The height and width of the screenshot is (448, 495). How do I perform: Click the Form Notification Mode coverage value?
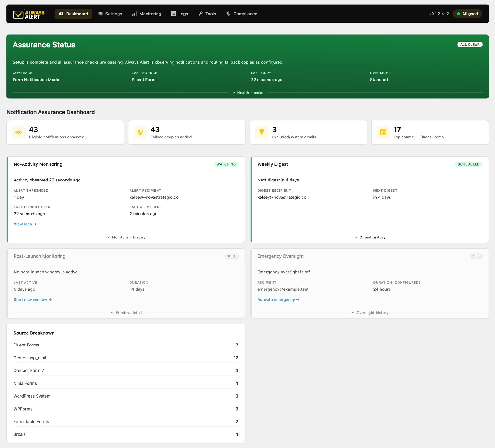pyautogui.click(x=36, y=80)
